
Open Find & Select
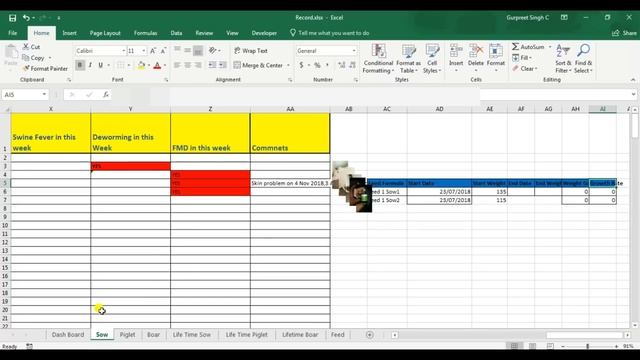pos(583,59)
